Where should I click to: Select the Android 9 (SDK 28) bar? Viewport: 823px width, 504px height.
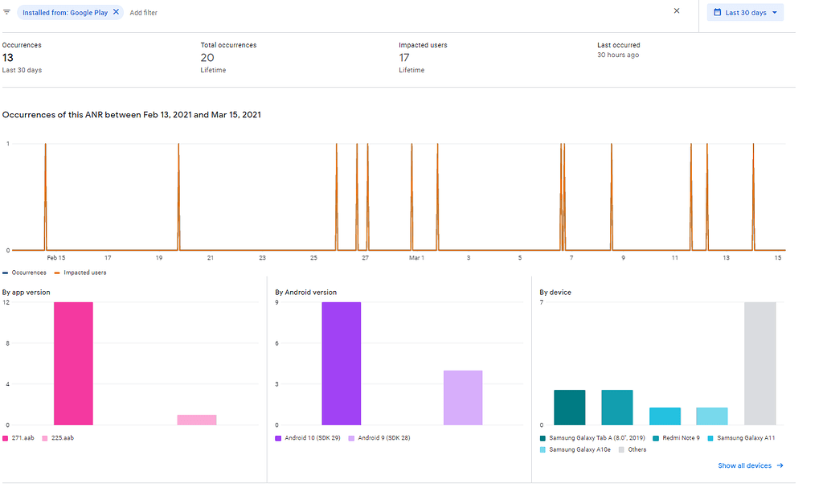click(x=463, y=397)
